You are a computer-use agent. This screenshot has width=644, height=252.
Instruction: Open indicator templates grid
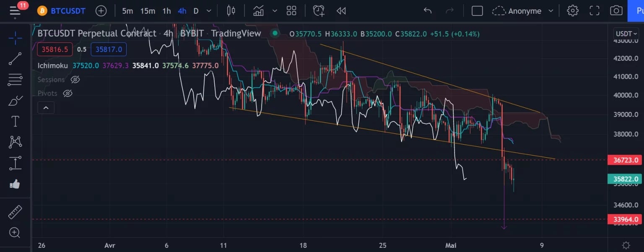[x=291, y=11]
